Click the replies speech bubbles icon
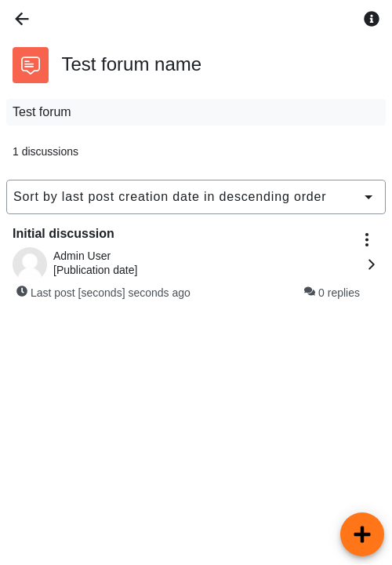The image size is (392, 565). (x=309, y=291)
